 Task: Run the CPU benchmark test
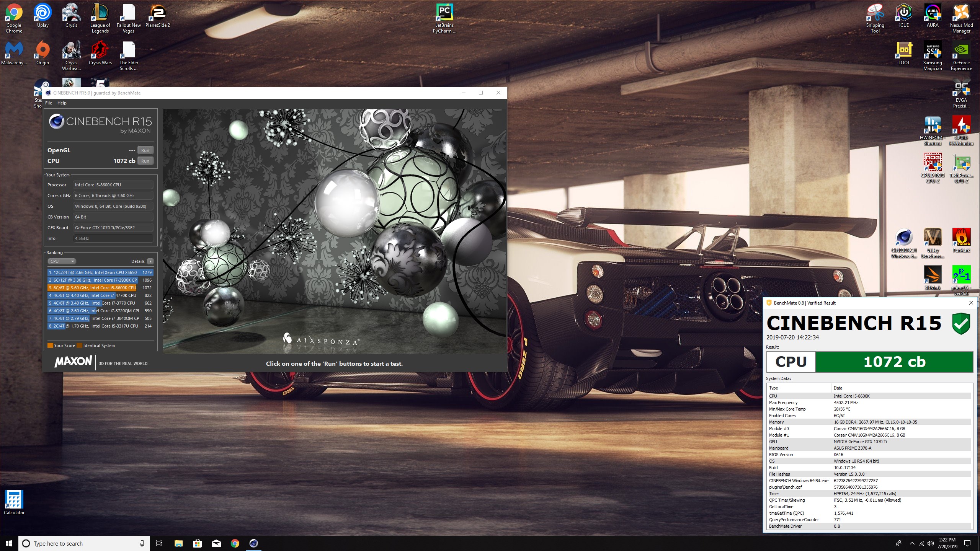tap(145, 161)
